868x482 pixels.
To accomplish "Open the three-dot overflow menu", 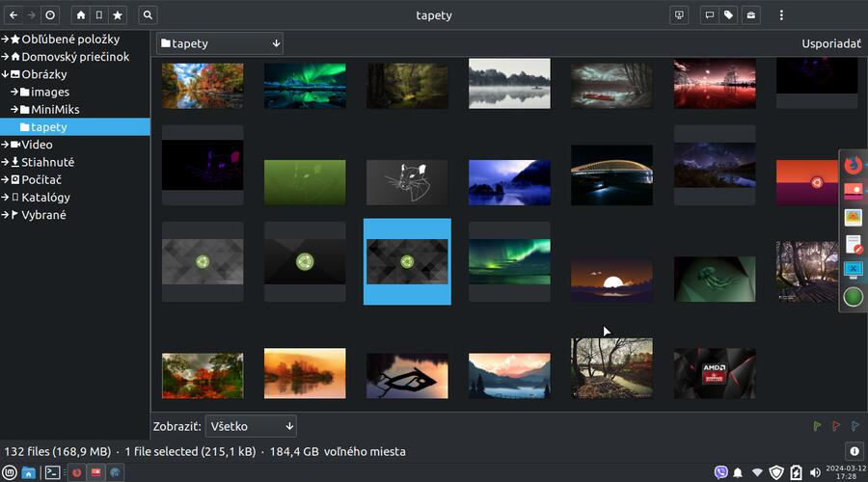I will tap(781, 15).
